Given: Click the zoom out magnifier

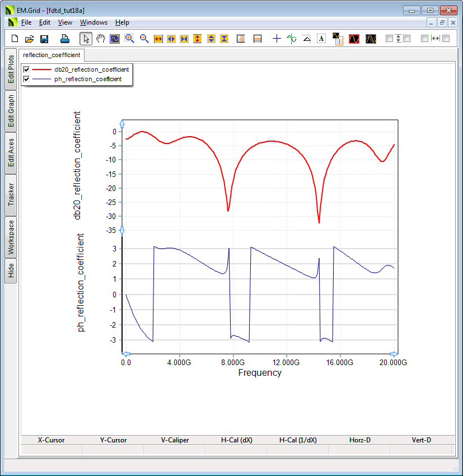Looking at the screenshot, I should 144,39.
